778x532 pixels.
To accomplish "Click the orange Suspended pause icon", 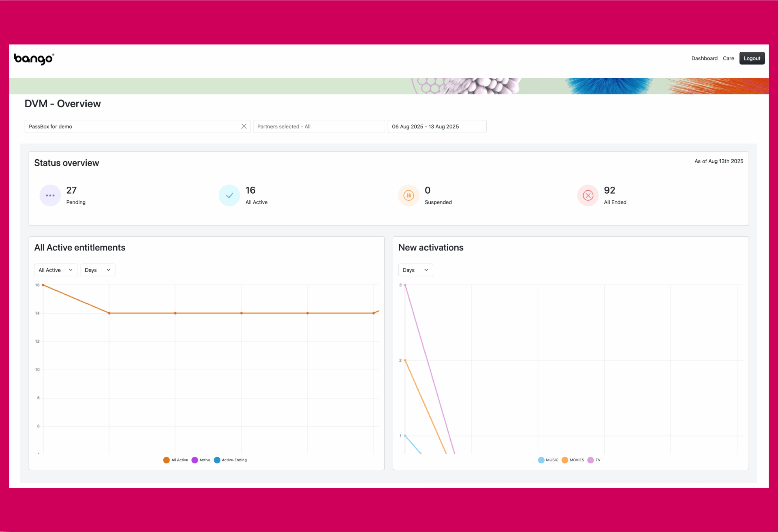I will click(408, 195).
